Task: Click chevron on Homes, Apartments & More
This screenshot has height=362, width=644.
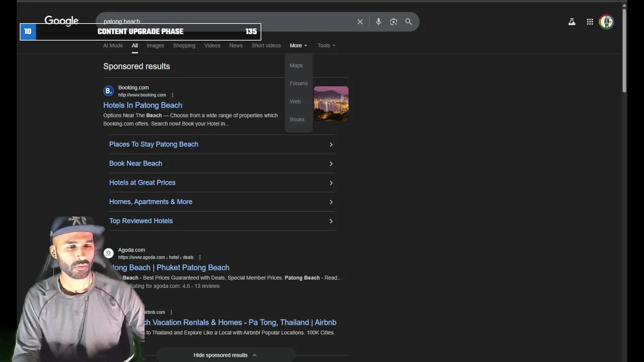Action: pos(331,202)
